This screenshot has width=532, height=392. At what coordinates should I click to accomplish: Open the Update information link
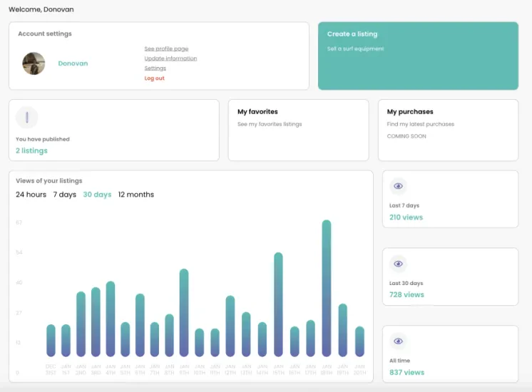click(x=170, y=58)
